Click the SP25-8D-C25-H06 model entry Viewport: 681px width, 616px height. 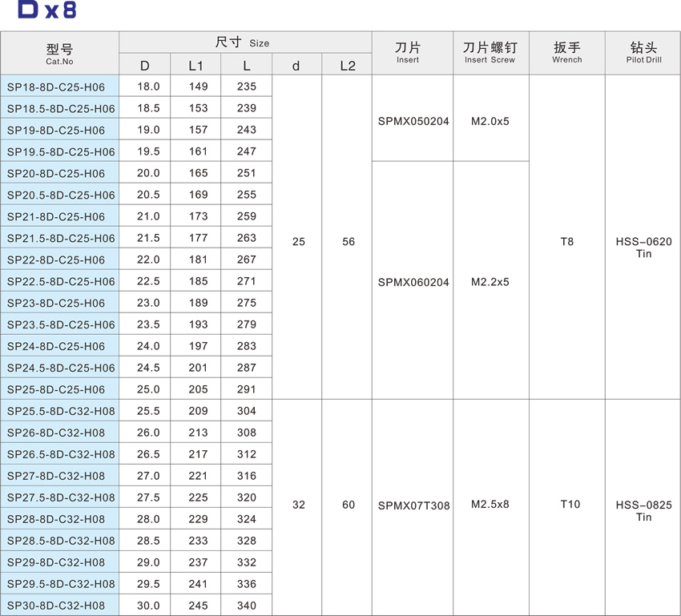(59, 389)
